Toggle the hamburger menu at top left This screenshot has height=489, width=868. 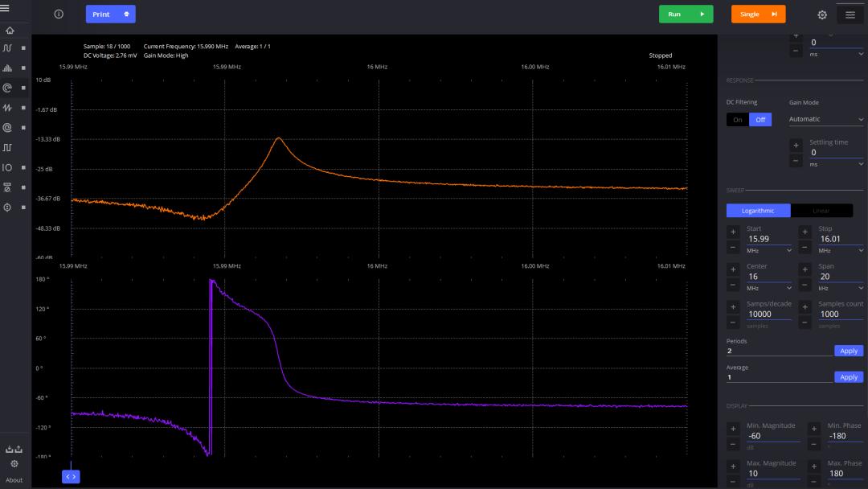pos(5,8)
